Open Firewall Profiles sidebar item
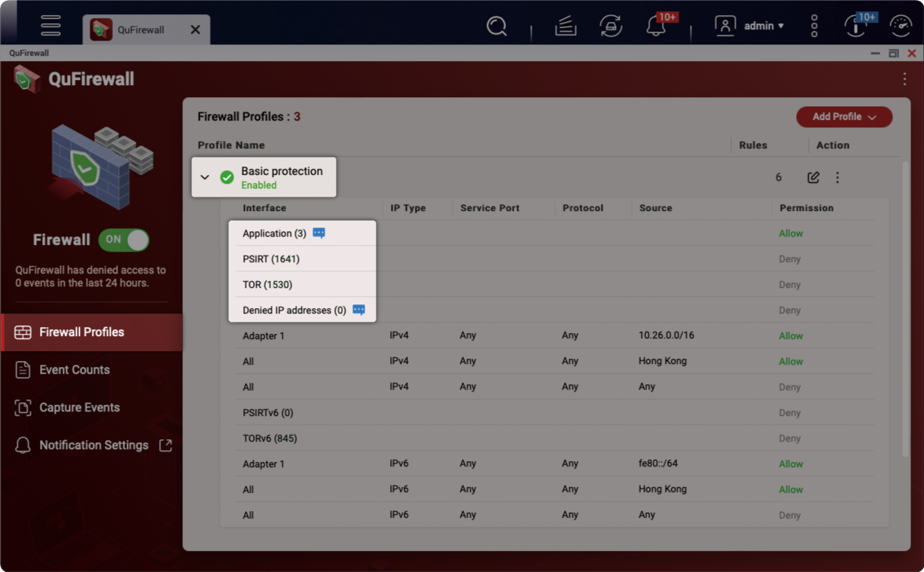 91,332
